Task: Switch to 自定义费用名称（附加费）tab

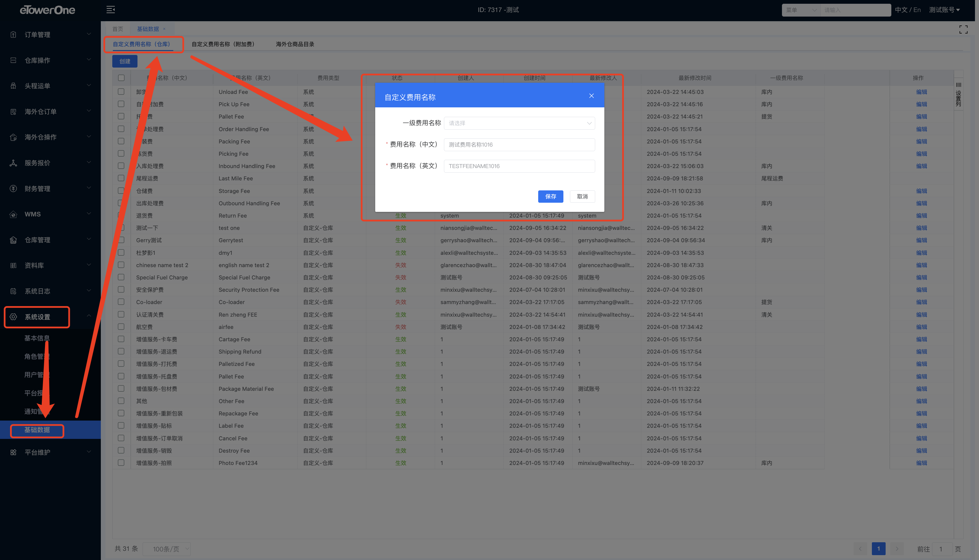Action: (223, 44)
